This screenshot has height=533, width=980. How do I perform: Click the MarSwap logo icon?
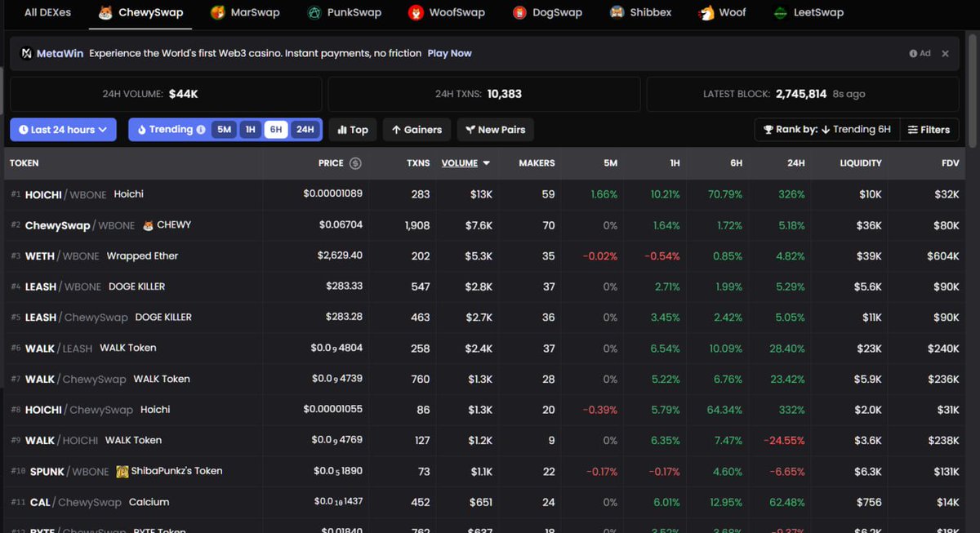click(x=218, y=13)
